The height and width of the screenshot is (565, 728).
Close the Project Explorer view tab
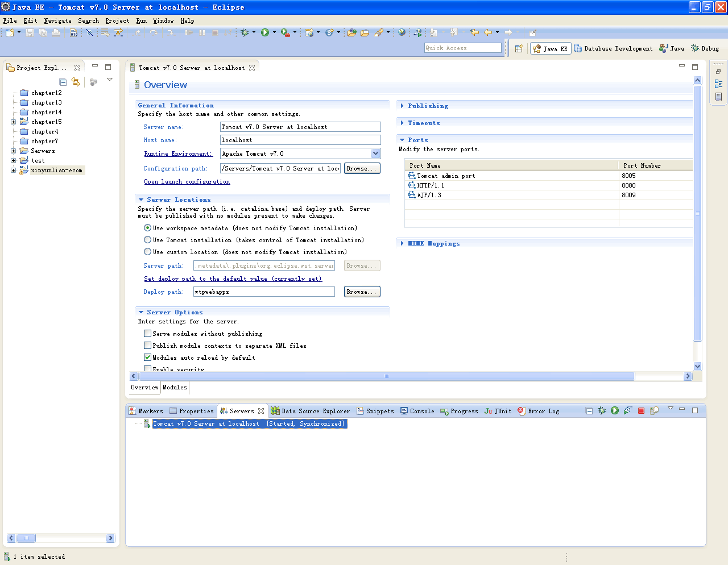77,68
